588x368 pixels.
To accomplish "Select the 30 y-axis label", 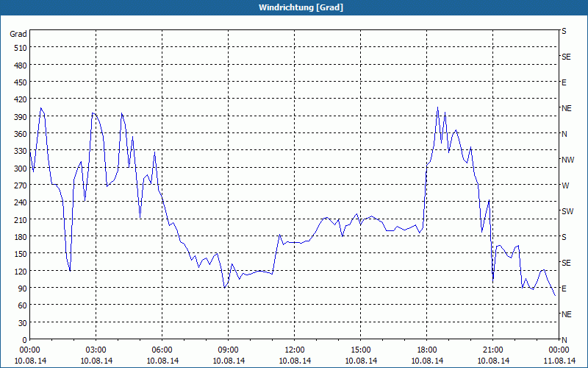I will coord(23,323).
